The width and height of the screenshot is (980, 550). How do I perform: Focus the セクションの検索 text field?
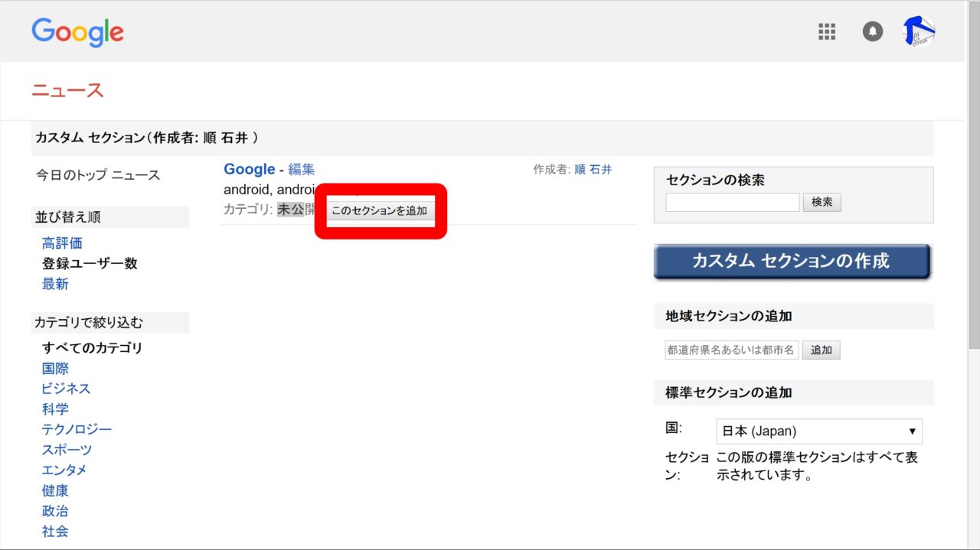732,203
